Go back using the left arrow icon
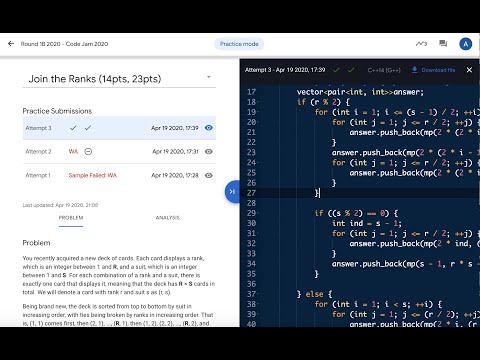 point(11,44)
